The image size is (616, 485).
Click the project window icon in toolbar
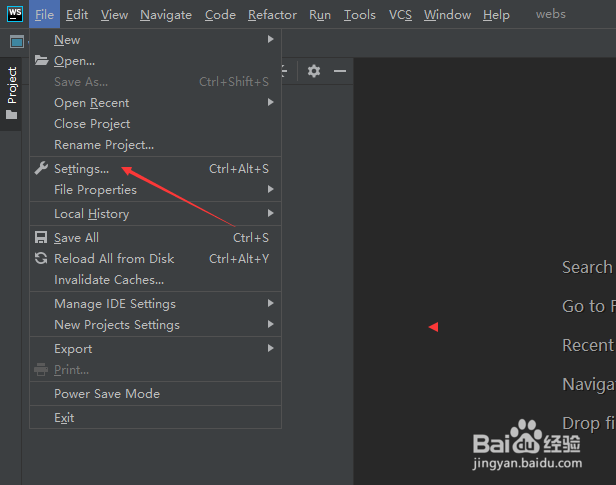click(x=17, y=41)
